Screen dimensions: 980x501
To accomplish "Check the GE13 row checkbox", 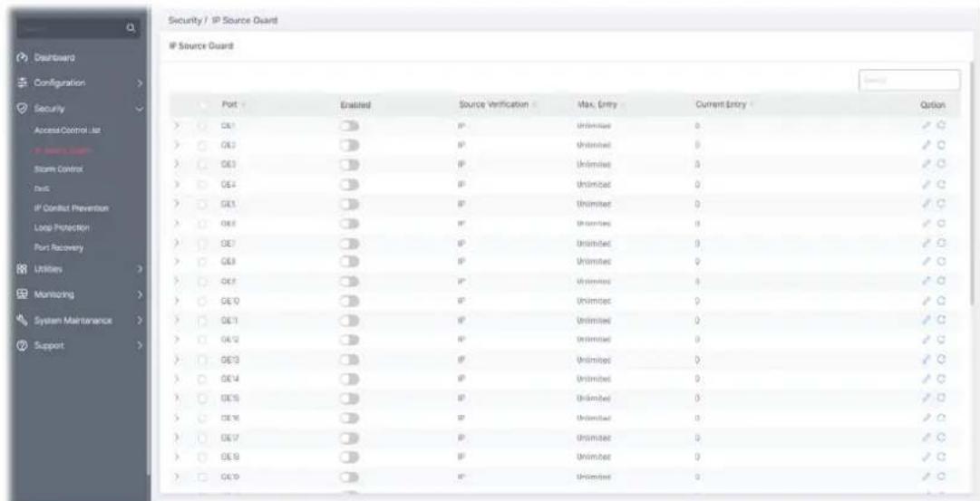I will click(202, 359).
